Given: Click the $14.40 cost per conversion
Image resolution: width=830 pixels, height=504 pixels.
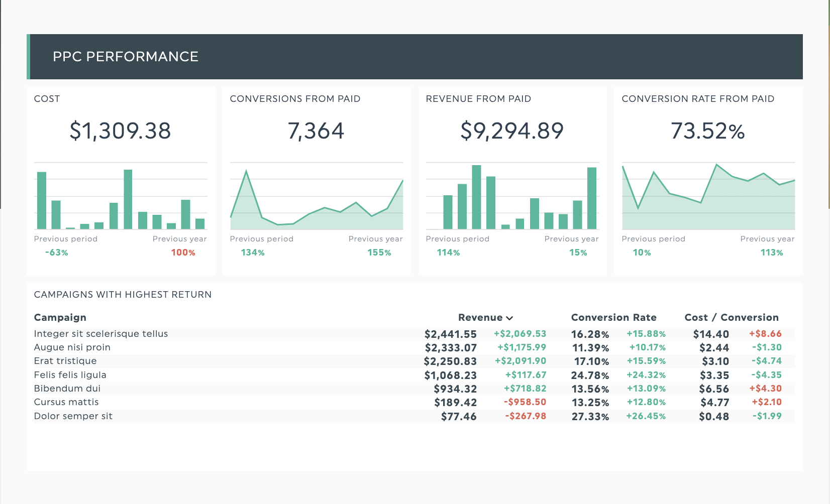Looking at the screenshot, I should pos(711,334).
